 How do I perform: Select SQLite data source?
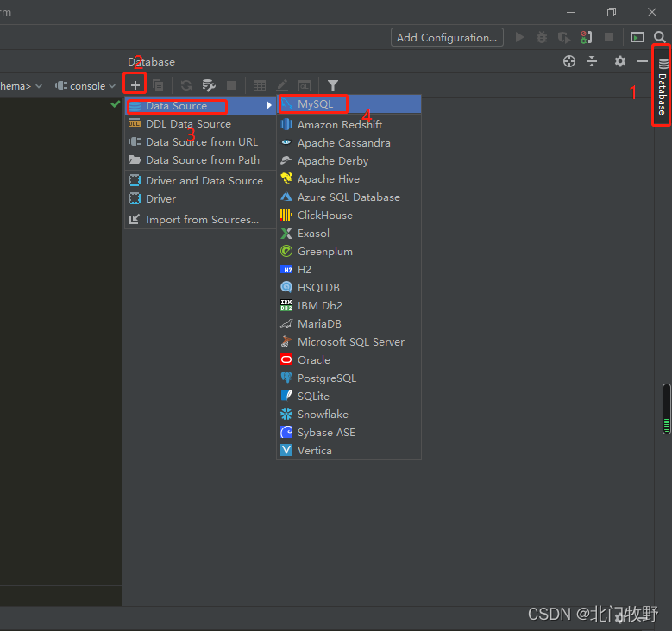(x=349, y=397)
